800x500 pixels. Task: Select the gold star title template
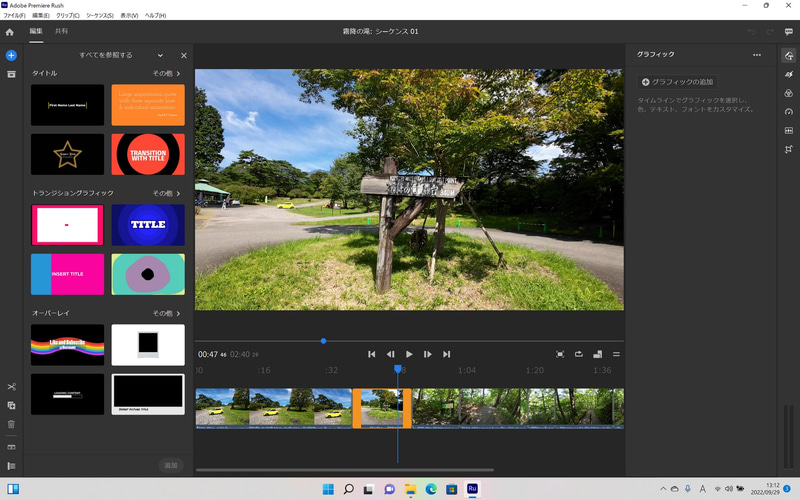pyautogui.click(x=67, y=154)
